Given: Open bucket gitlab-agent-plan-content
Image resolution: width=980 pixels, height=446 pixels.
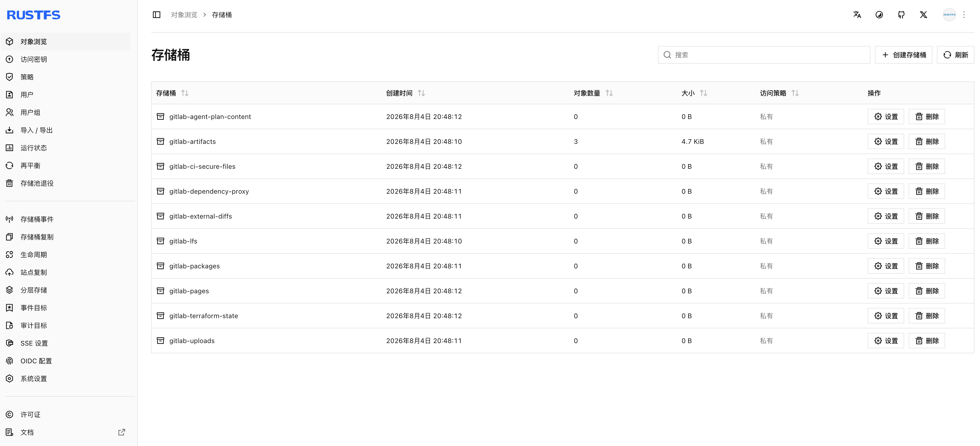Looking at the screenshot, I should [210, 116].
